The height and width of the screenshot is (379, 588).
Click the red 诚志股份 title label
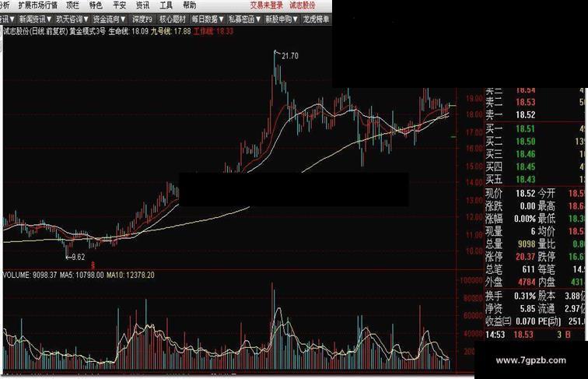click(x=303, y=5)
